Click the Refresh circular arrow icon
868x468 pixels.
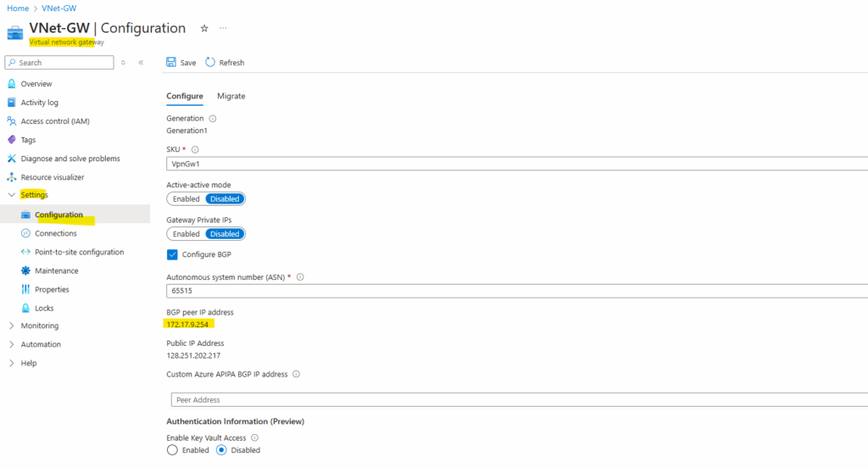(210, 62)
